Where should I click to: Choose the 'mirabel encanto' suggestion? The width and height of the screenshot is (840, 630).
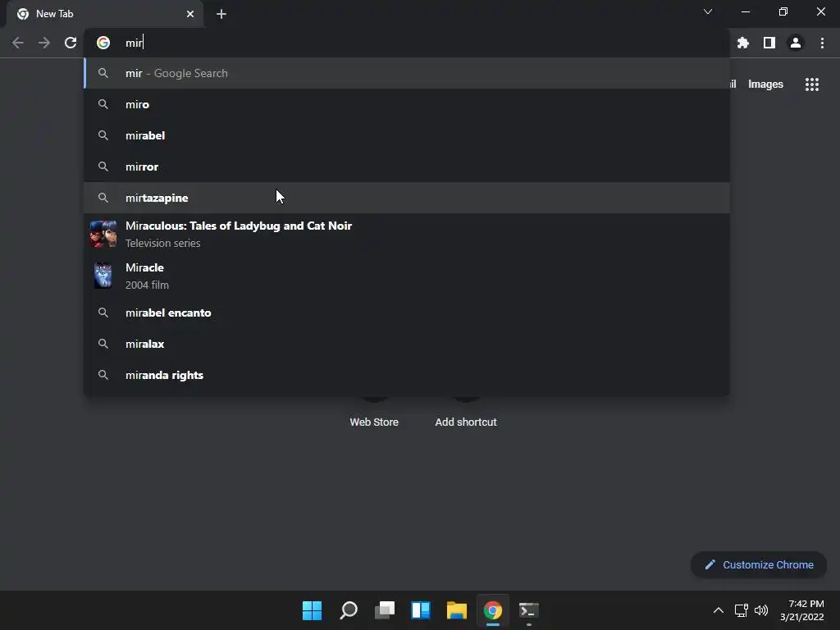click(x=407, y=313)
